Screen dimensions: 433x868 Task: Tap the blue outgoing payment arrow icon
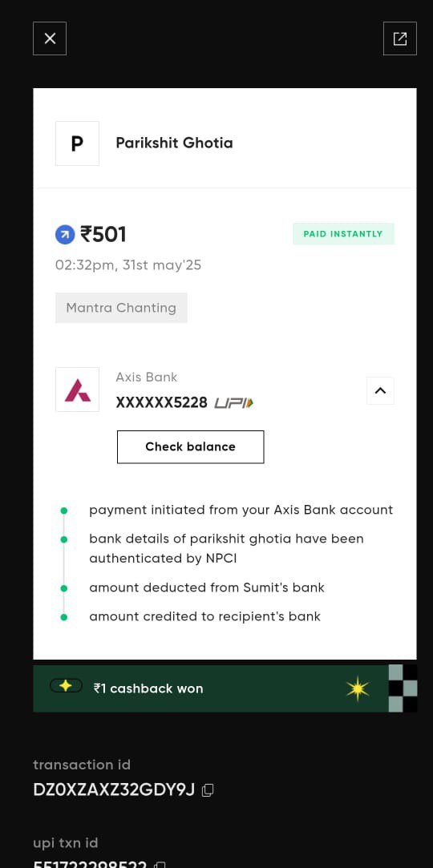[x=65, y=235]
